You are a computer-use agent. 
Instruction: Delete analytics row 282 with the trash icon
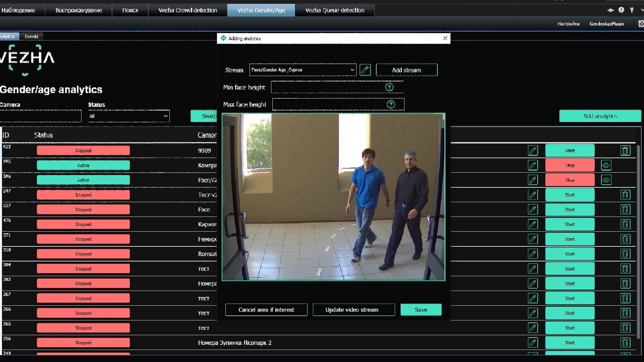(x=625, y=284)
